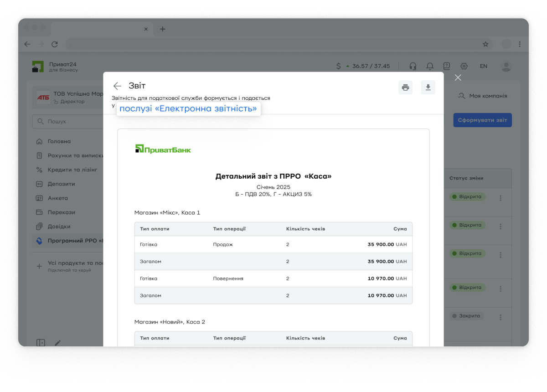Viewport: 547px width, 392px height.
Task: Open Моя компанія section
Action: pyautogui.click(x=482, y=96)
